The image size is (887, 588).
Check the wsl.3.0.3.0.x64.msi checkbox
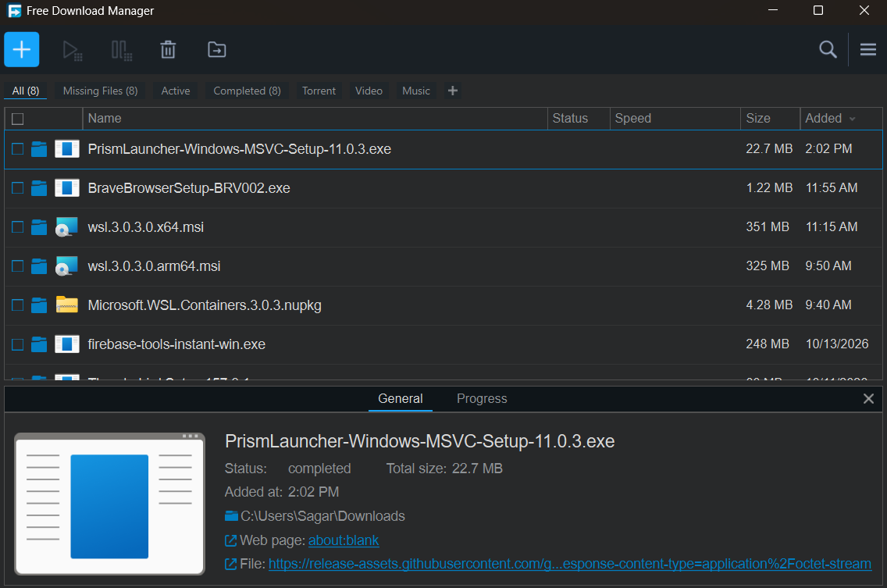(x=17, y=227)
